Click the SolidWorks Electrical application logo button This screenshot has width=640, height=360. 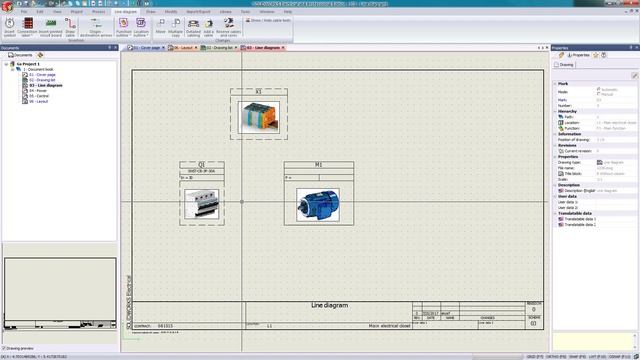7,6
